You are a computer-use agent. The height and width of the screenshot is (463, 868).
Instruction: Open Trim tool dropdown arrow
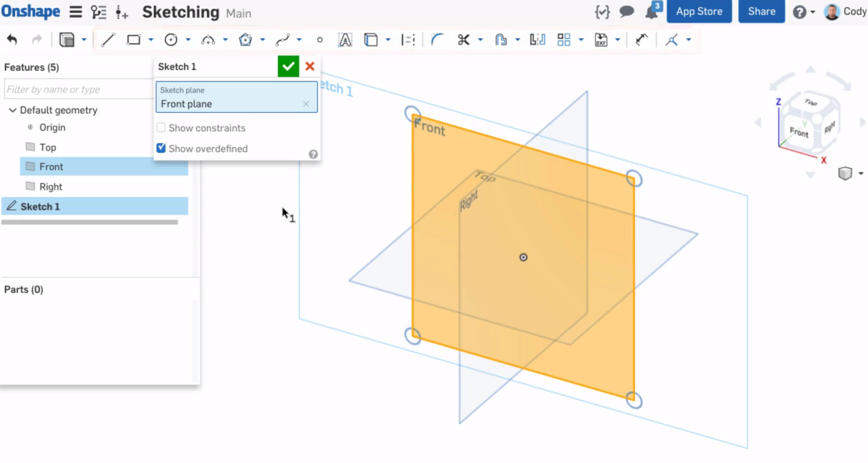(480, 40)
